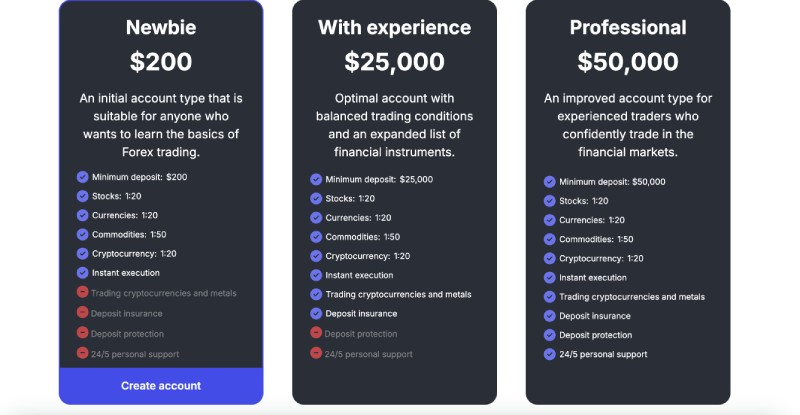Click checkmark beside With experience Commodities 1:50

pos(316,237)
